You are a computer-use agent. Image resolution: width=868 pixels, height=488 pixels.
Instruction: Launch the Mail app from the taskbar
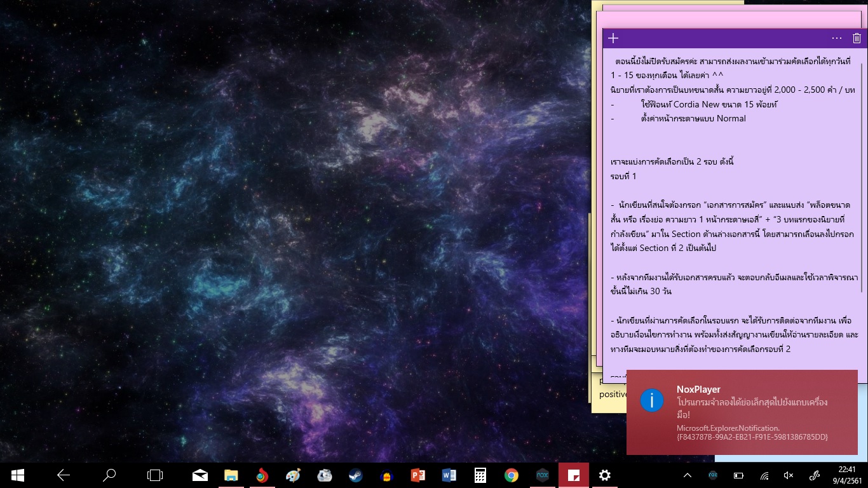click(200, 475)
